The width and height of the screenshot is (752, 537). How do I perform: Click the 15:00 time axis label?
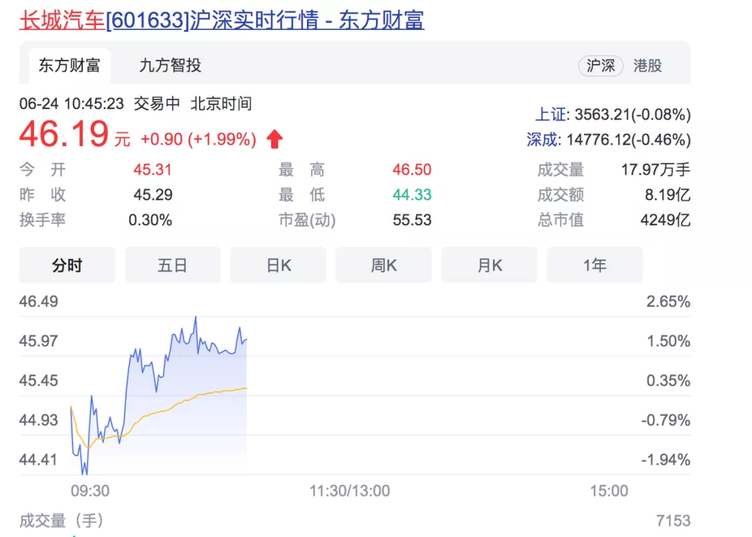coord(609,491)
